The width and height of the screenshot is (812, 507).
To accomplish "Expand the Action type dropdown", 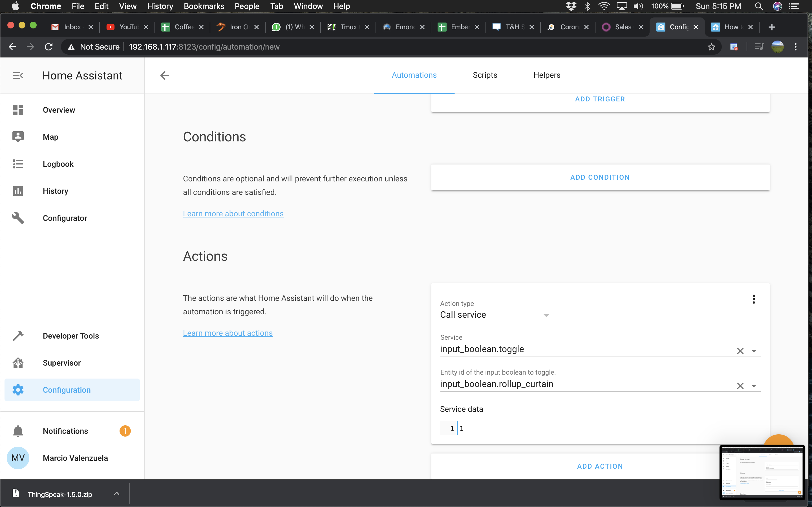I will 546,315.
